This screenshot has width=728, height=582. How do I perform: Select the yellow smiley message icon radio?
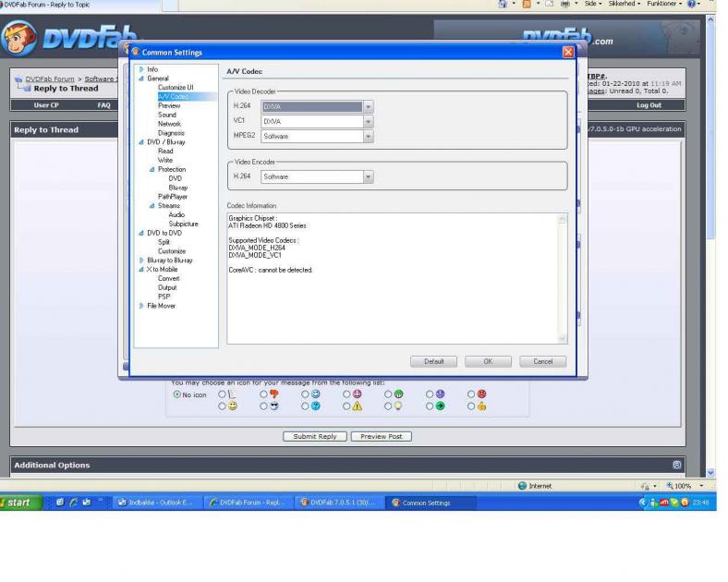point(222,406)
